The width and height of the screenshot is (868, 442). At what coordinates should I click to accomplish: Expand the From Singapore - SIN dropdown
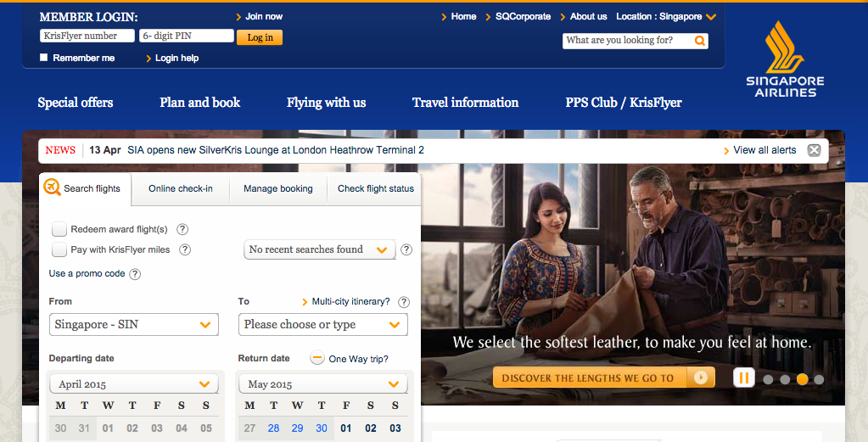point(134,325)
